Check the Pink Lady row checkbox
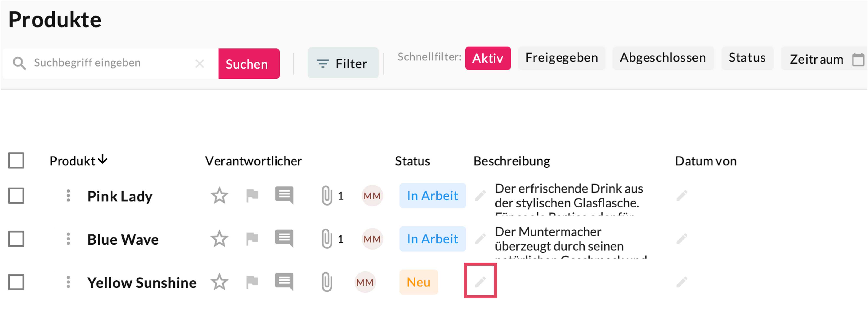The image size is (868, 312). tap(16, 196)
